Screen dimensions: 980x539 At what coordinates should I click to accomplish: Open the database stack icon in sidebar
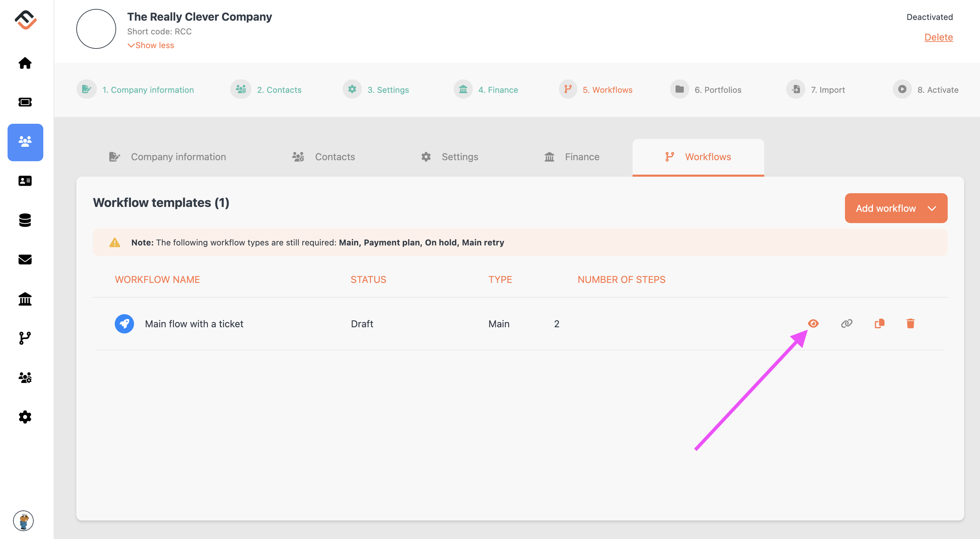[x=25, y=220]
